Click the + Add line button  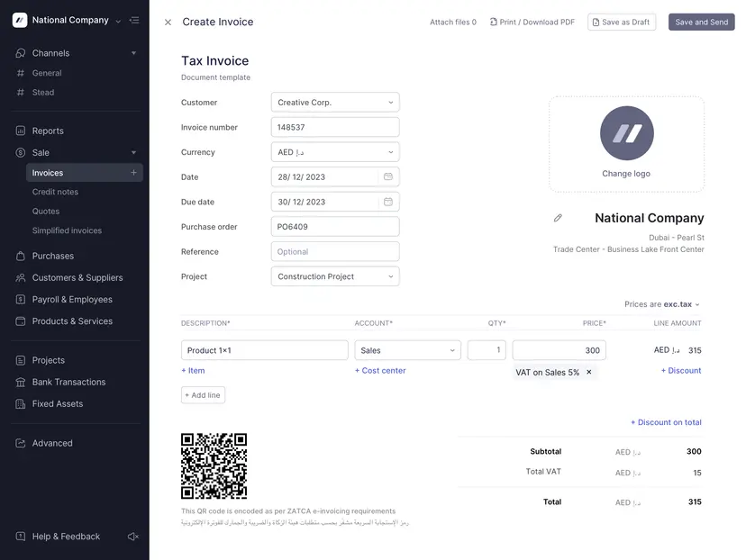tap(203, 395)
